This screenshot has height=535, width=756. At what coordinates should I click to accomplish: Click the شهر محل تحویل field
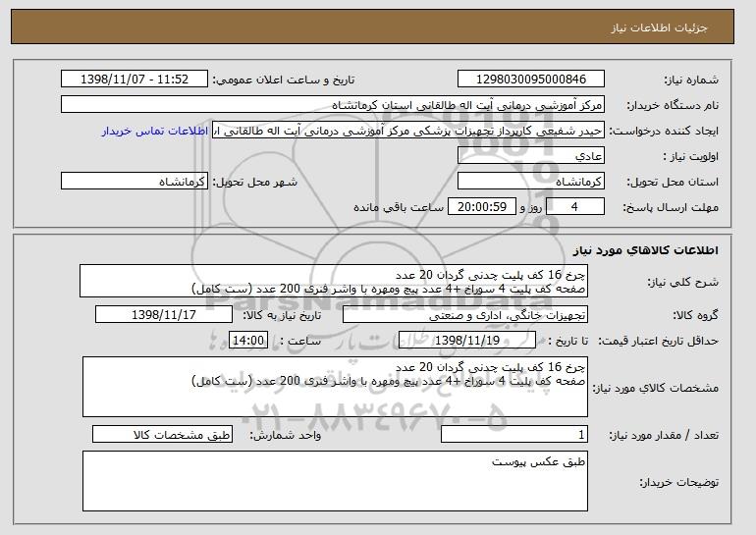tap(135, 182)
